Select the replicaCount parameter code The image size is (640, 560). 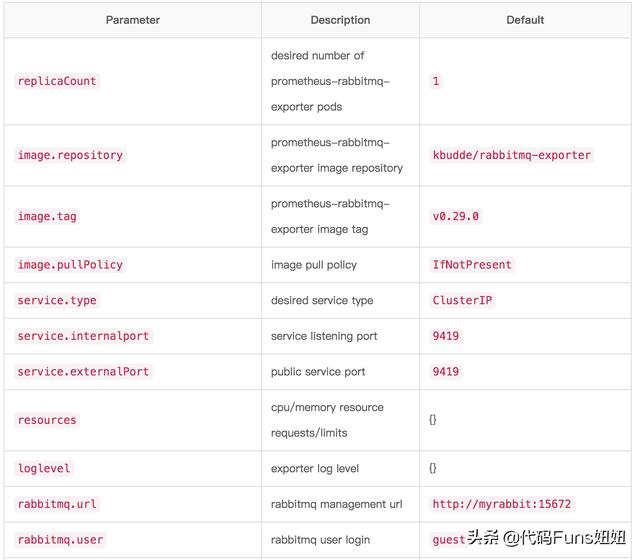57,81
